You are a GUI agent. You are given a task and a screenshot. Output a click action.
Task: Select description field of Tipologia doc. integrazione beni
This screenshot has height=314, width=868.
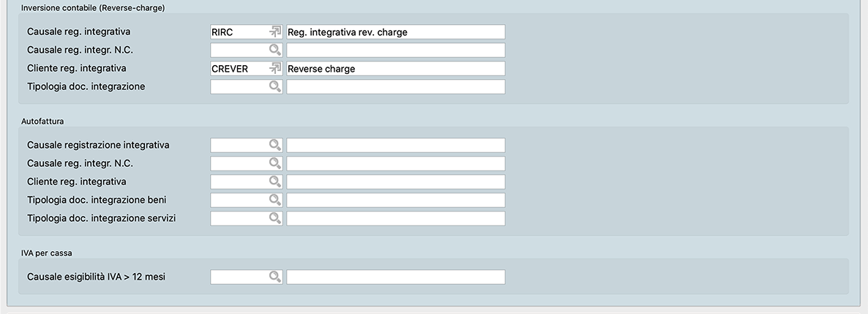coord(395,200)
